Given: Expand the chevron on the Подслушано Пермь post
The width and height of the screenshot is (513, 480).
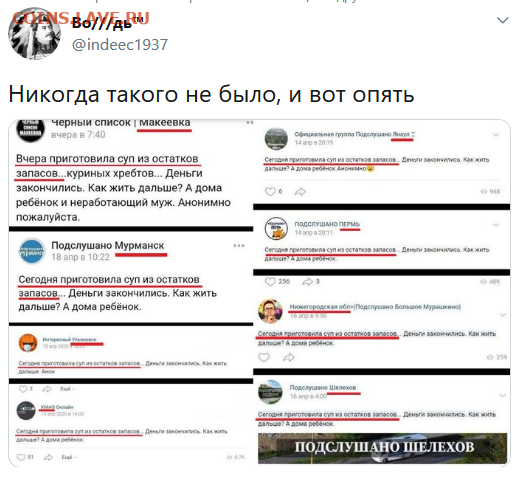Looking at the screenshot, I should (x=496, y=225).
